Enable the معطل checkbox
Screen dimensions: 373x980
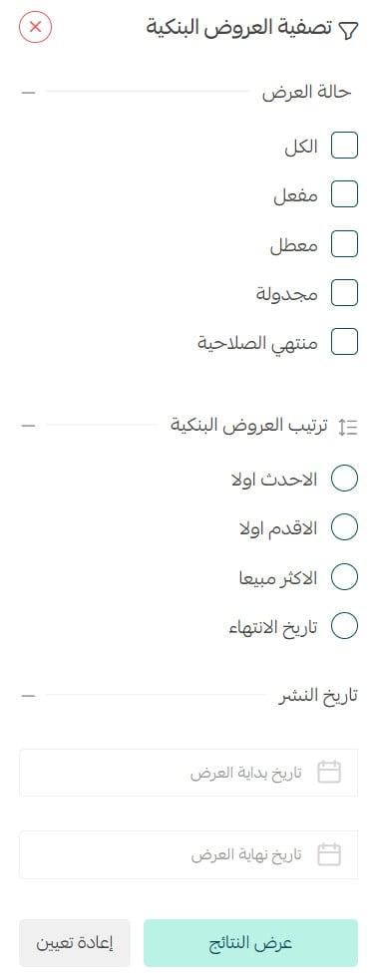(x=344, y=243)
